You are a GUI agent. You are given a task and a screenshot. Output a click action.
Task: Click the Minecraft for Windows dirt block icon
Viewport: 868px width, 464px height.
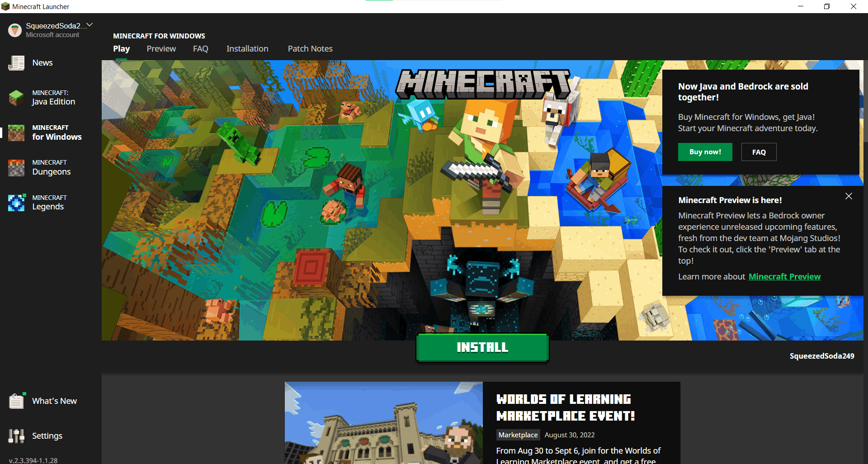pyautogui.click(x=16, y=133)
